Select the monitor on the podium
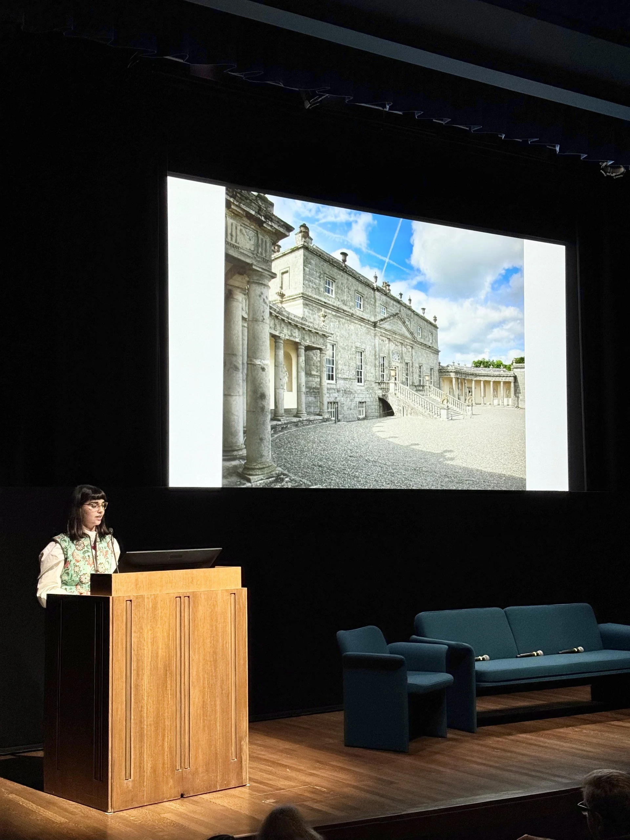The height and width of the screenshot is (840, 630). click(169, 559)
